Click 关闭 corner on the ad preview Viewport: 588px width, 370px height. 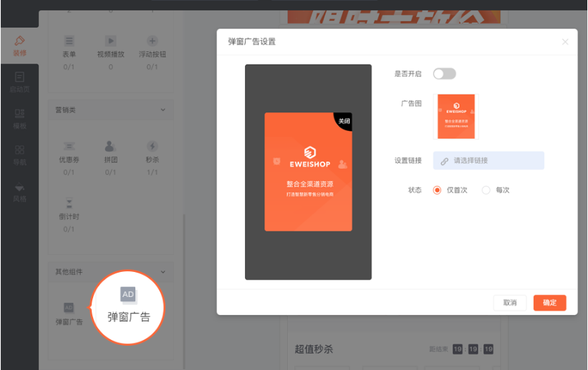coord(344,120)
